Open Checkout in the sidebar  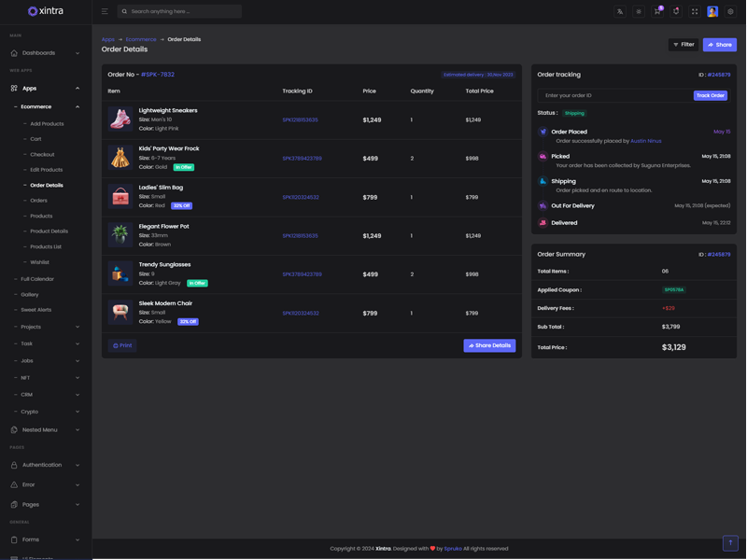click(42, 154)
